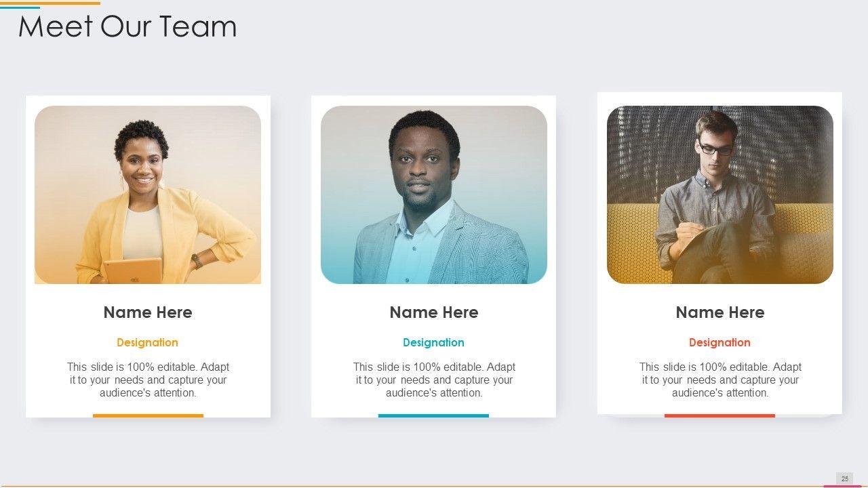Click "Name Here" on the middle card

(x=434, y=312)
